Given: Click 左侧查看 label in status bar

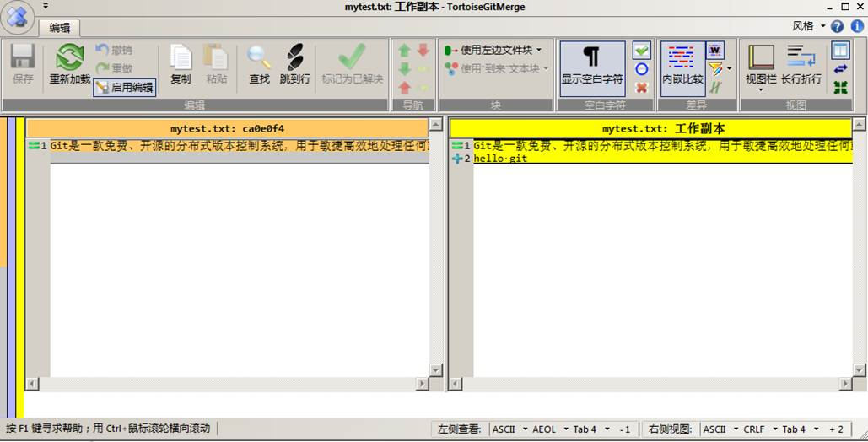Looking at the screenshot, I should point(460,429).
